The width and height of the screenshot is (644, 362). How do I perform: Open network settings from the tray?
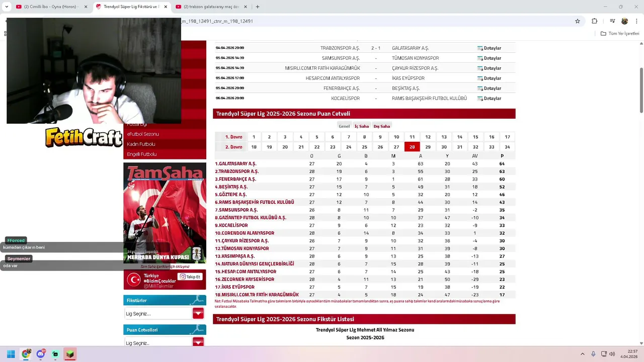(603, 354)
